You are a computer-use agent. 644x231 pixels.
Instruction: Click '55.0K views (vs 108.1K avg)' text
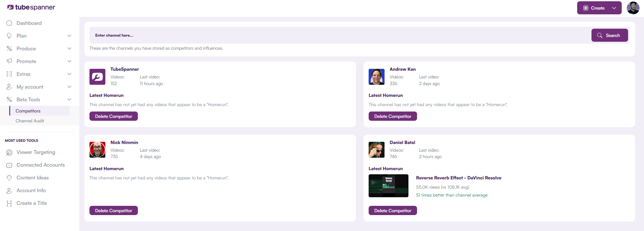click(442, 187)
